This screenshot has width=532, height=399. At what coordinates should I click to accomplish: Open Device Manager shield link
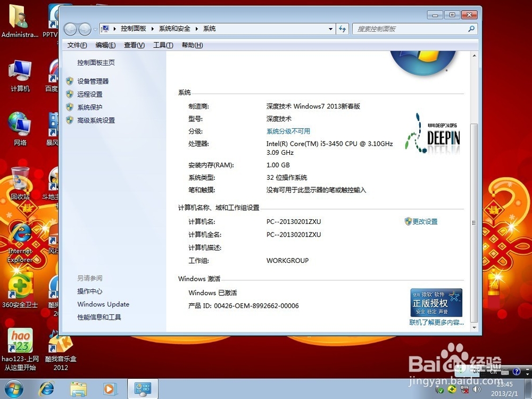coord(93,81)
